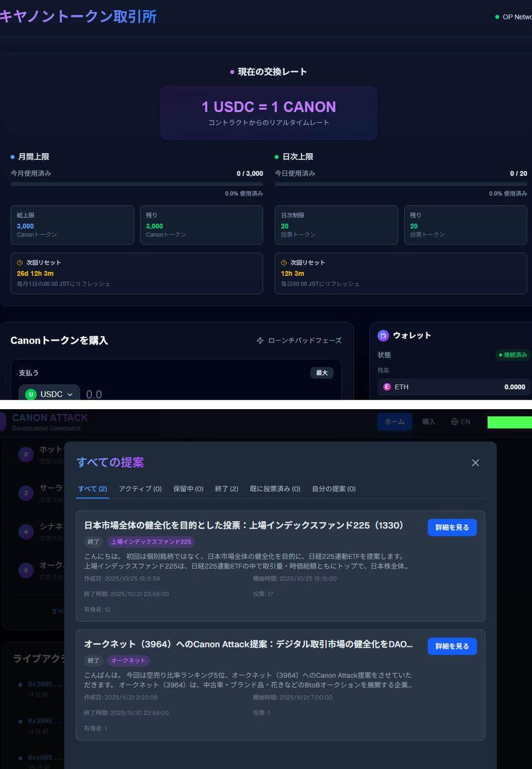Click the 終了 badge on first proposal
532x769 pixels.
pyautogui.click(x=94, y=542)
